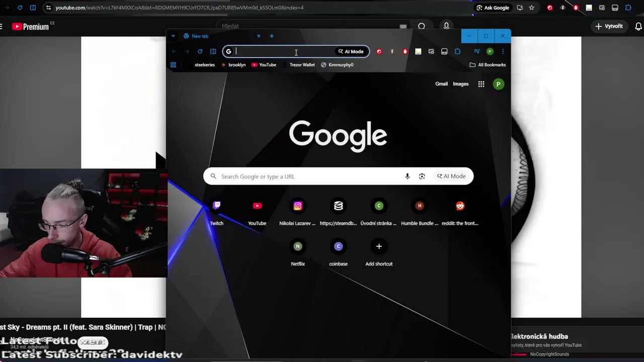This screenshot has height=362, width=644.
Task: Open Google Lens image search icon
Action: pos(422,176)
